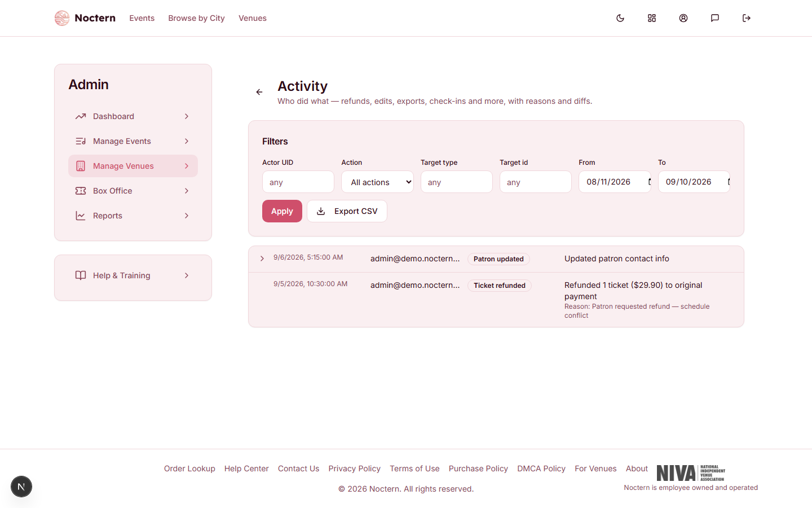Expand the Reports chevron
Image resolution: width=812 pixels, height=508 pixels.
[187, 216]
